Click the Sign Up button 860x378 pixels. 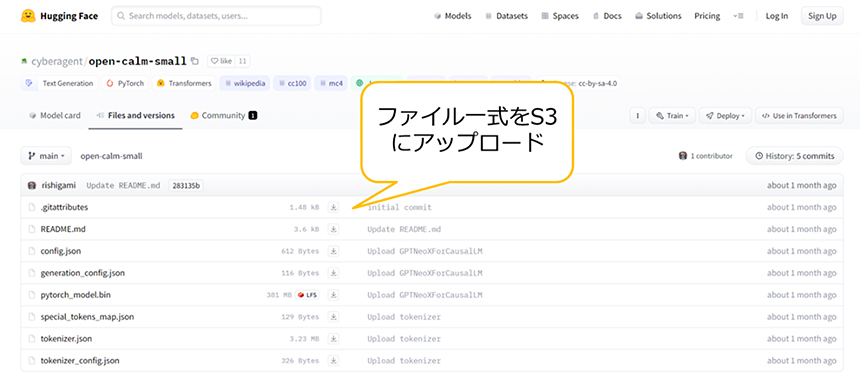[x=822, y=16]
